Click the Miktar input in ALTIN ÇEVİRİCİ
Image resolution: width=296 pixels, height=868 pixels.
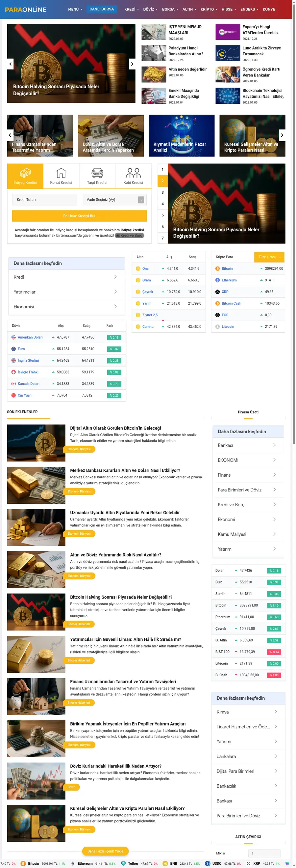(x=264, y=853)
